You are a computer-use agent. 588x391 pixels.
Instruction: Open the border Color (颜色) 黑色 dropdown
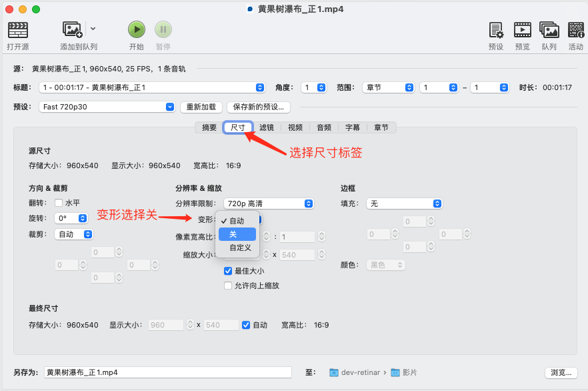(386, 265)
